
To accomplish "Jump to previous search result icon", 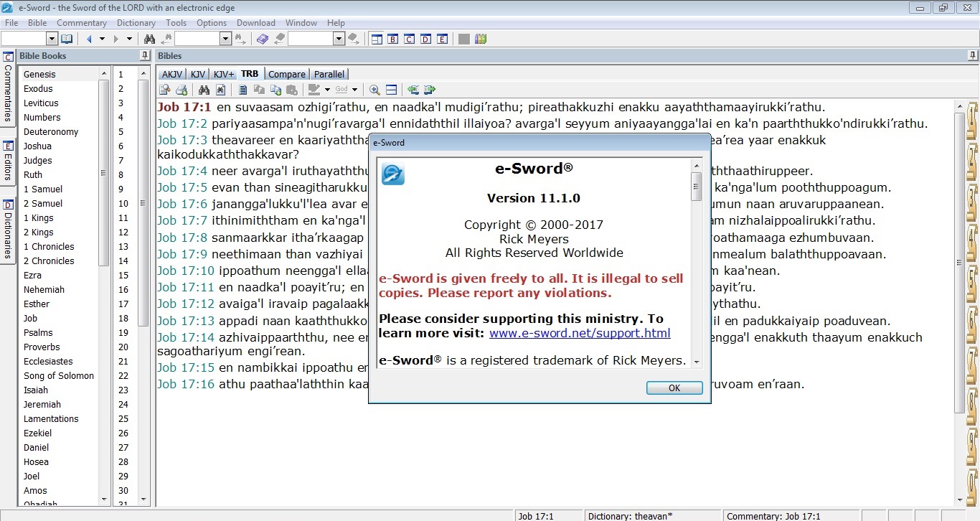I will point(166,39).
